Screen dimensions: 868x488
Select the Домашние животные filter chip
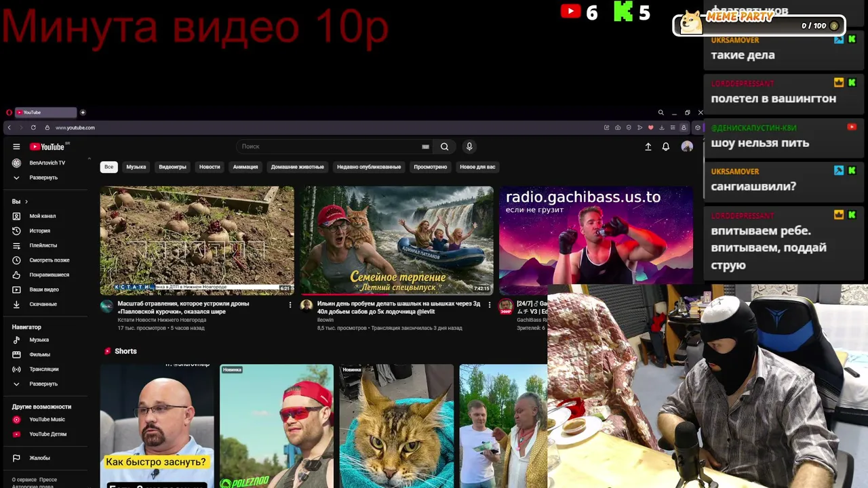pos(298,167)
